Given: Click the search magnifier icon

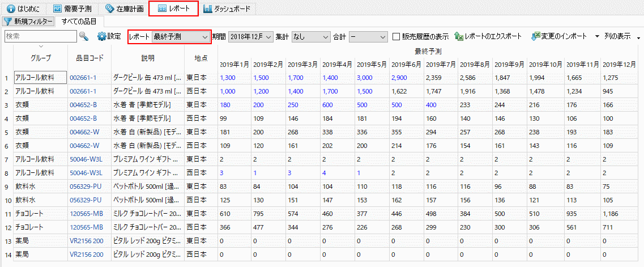Looking at the screenshot, I should tap(84, 36).
